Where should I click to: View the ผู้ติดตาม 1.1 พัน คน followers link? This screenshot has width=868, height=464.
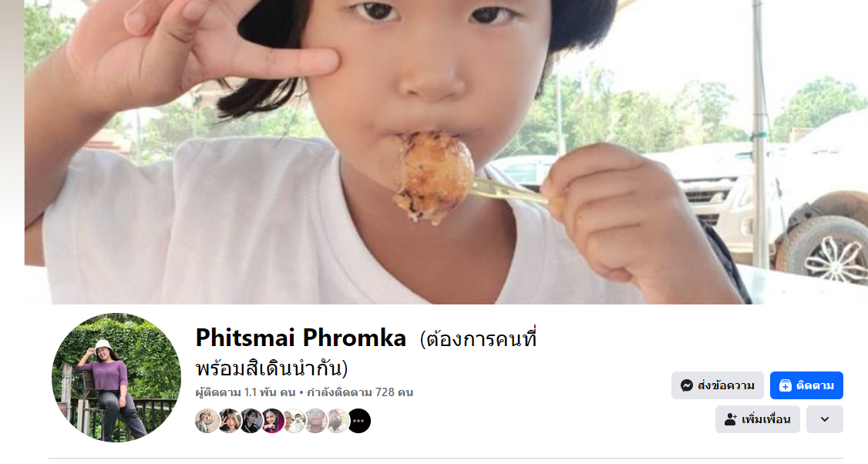246,392
